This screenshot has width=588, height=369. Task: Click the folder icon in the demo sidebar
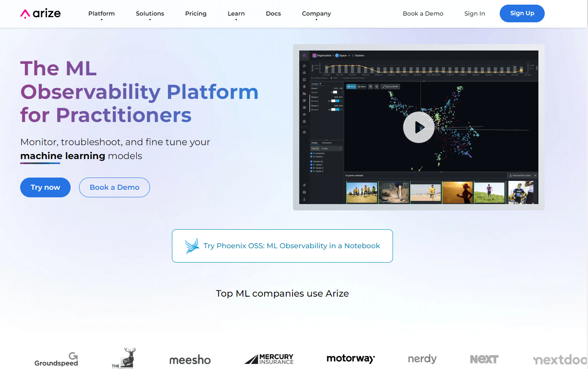click(304, 93)
